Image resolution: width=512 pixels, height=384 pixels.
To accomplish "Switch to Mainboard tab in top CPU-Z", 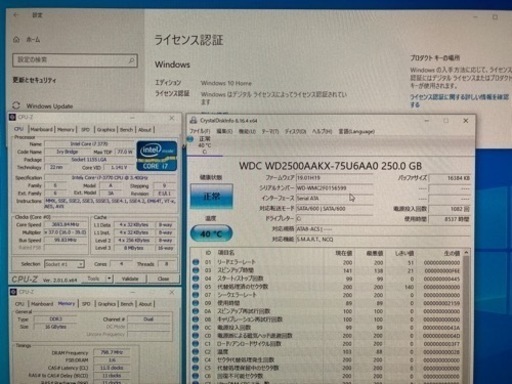I will pyautogui.click(x=42, y=130).
